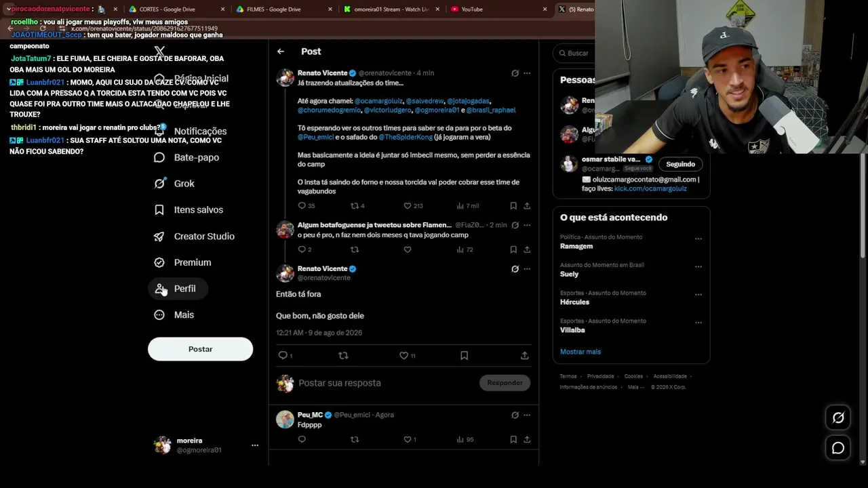Image resolution: width=868 pixels, height=488 pixels.
Task: Open options menu for Hércules trend
Action: (698, 295)
